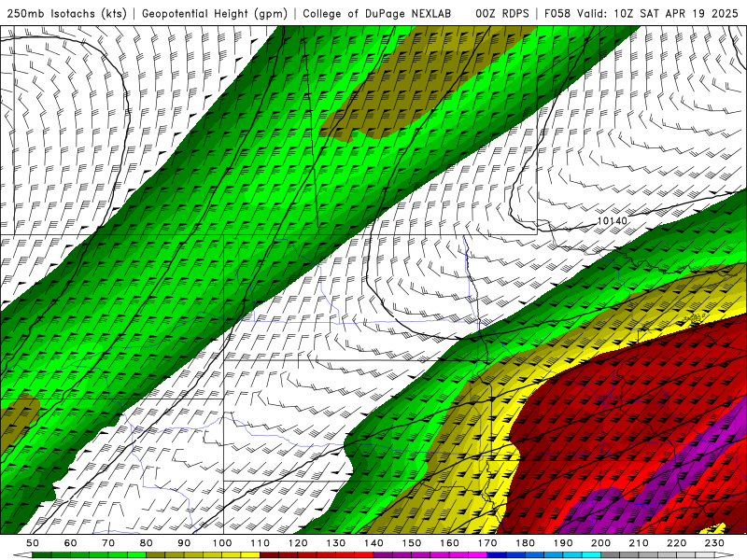Click the 100 label on the legend
Viewport: 747px width, 560px height.
point(222,543)
